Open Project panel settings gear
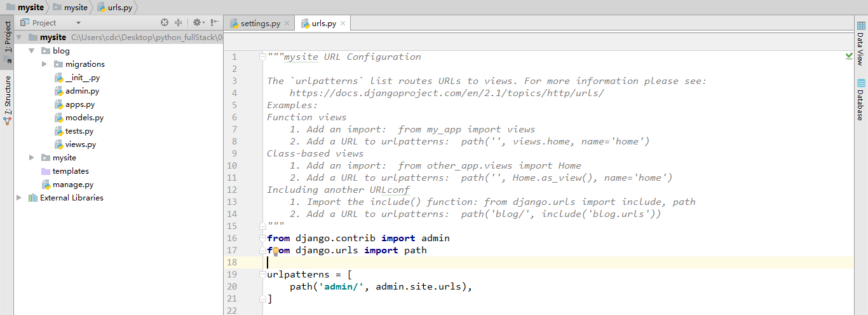Image resolution: width=868 pixels, height=315 pixels. tap(196, 23)
